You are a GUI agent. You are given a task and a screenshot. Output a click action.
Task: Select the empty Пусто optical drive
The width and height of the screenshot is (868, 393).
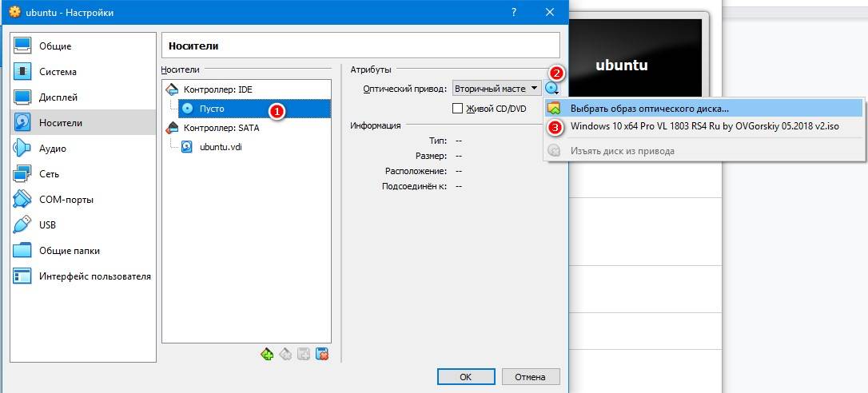(x=212, y=109)
